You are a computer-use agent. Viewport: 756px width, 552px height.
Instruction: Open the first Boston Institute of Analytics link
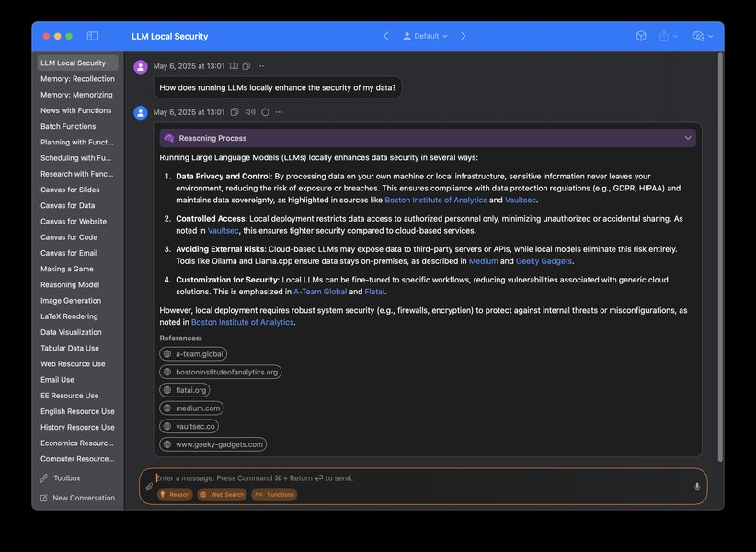click(436, 200)
